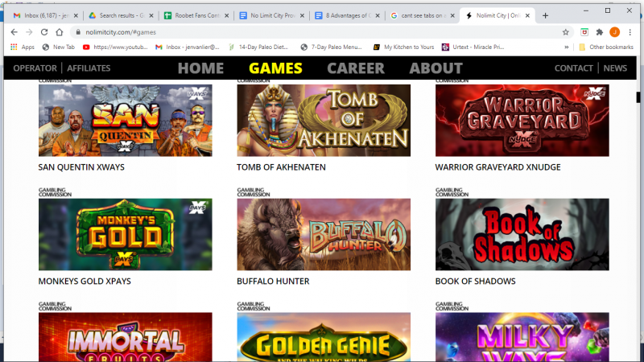Image resolution: width=644 pixels, height=362 pixels.
Task: Open the Other bookmarks folder
Action: (606, 47)
